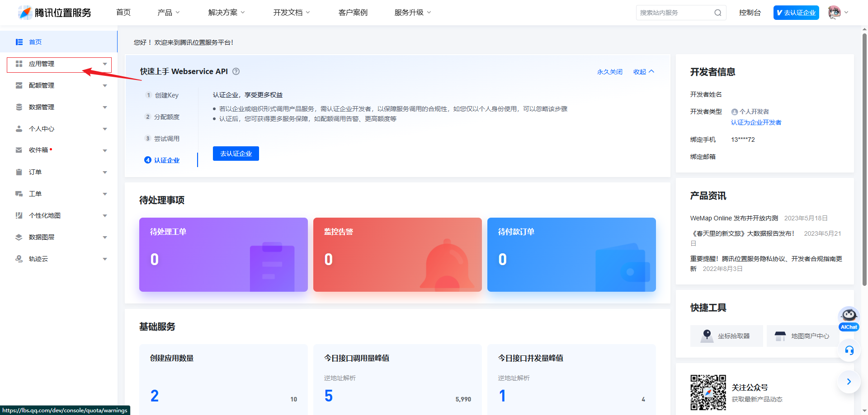Click the help icon beside Webservice API
868x415 pixels.
(236, 71)
